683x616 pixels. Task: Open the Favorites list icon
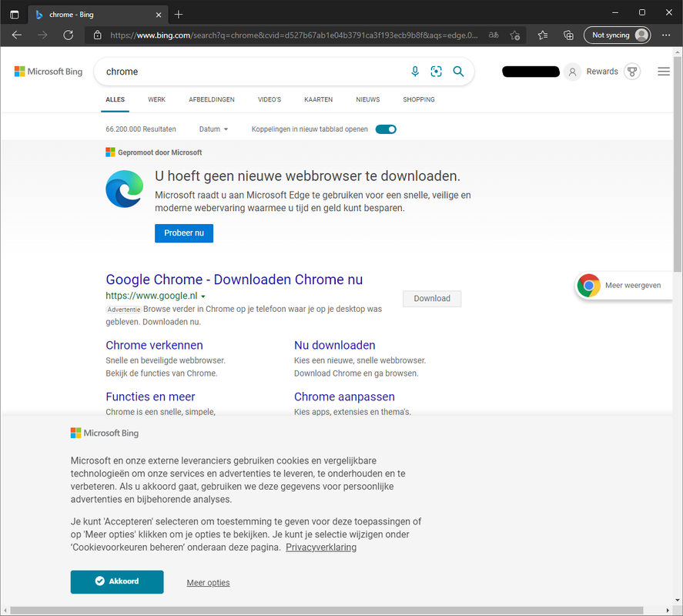pos(543,35)
